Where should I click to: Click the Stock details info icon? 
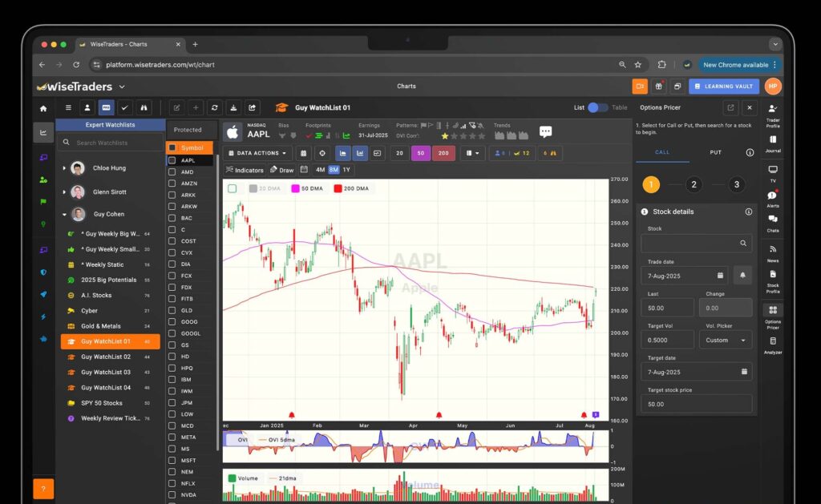click(x=749, y=212)
